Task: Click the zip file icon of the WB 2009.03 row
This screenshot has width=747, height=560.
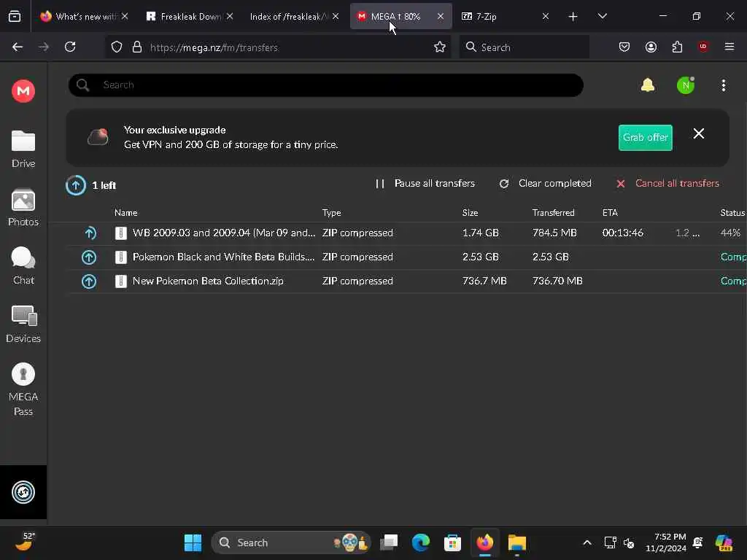Action: tap(121, 233)
